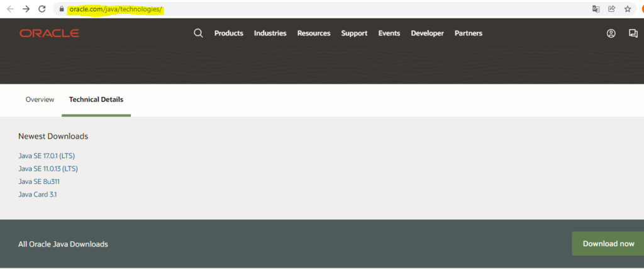This screenshot has width=644, height=269.
Task: Click the All Oracle Java Downloads text
Action: pyautogui.click(x=64, y=244)
